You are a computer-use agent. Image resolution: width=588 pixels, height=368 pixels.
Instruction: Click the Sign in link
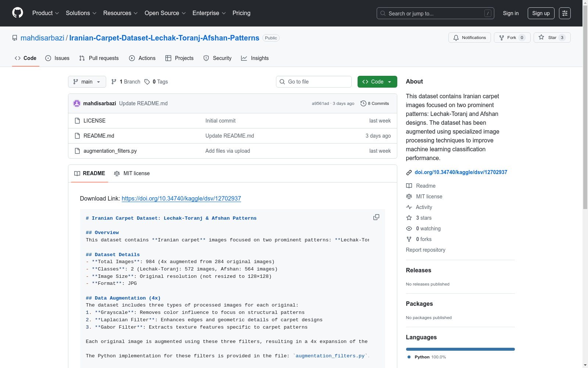click(x=511, y=13)
